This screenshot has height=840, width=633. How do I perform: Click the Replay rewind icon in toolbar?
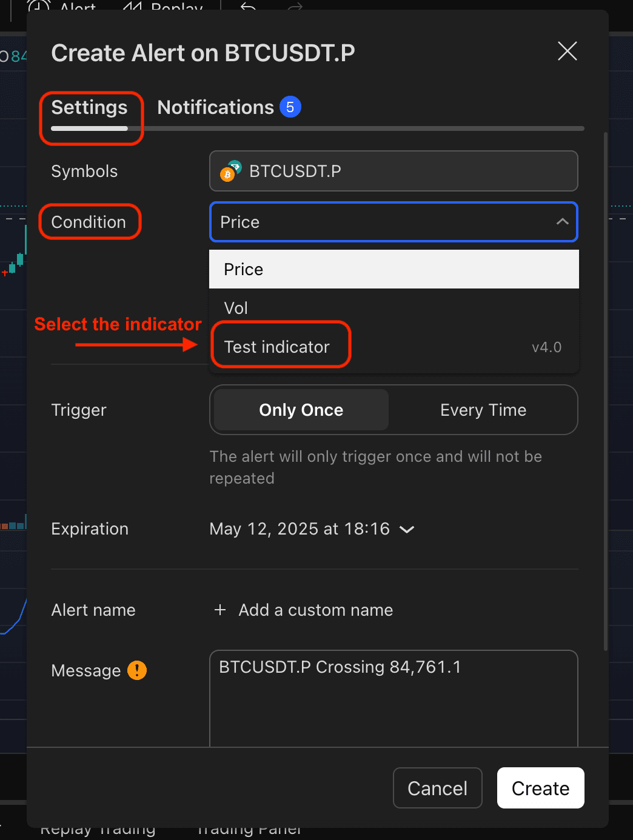(x=132, y=7)
